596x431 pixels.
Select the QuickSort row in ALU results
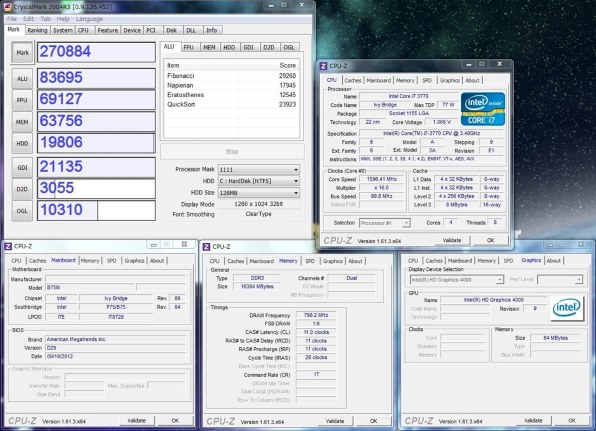(x=231, y=104)
